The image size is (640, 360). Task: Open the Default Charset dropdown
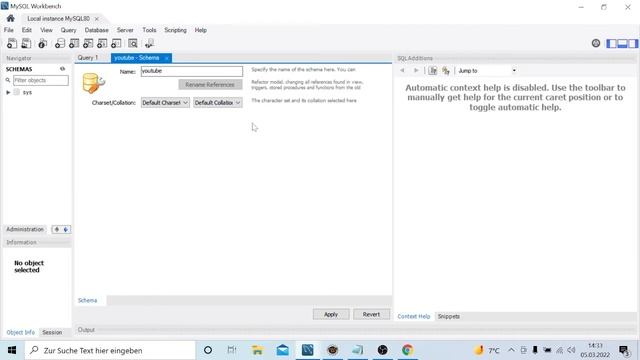point(165,102)
